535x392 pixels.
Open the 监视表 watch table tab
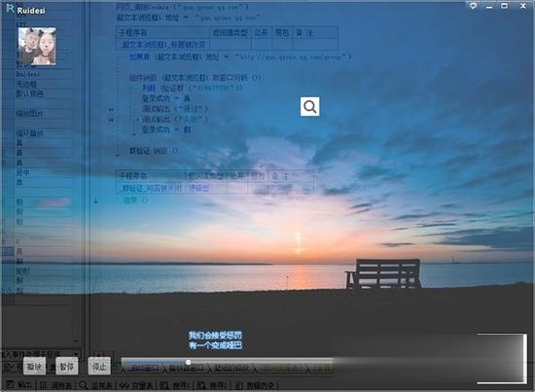coord(96,385)
